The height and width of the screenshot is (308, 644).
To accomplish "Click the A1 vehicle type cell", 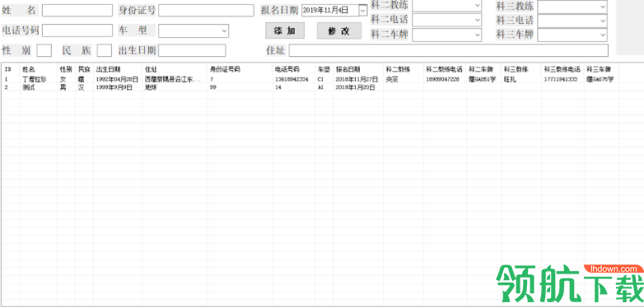I will coord(320,87).
